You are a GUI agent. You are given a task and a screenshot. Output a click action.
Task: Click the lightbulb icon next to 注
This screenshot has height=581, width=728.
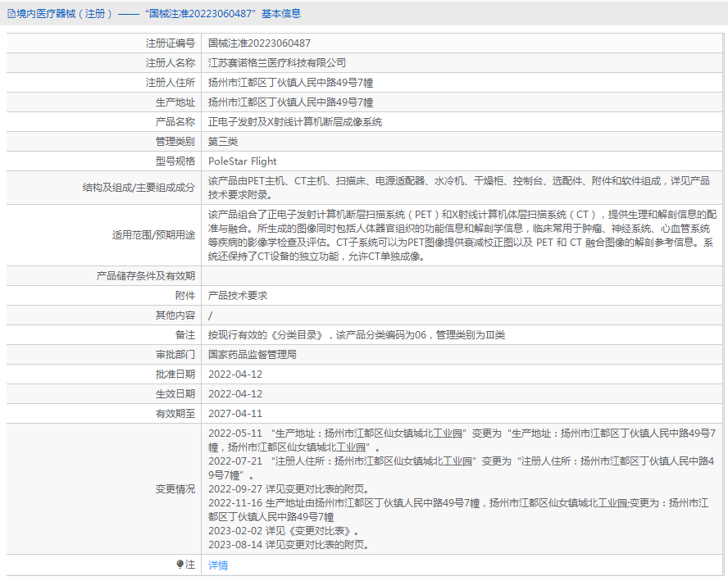click(180, 565)
